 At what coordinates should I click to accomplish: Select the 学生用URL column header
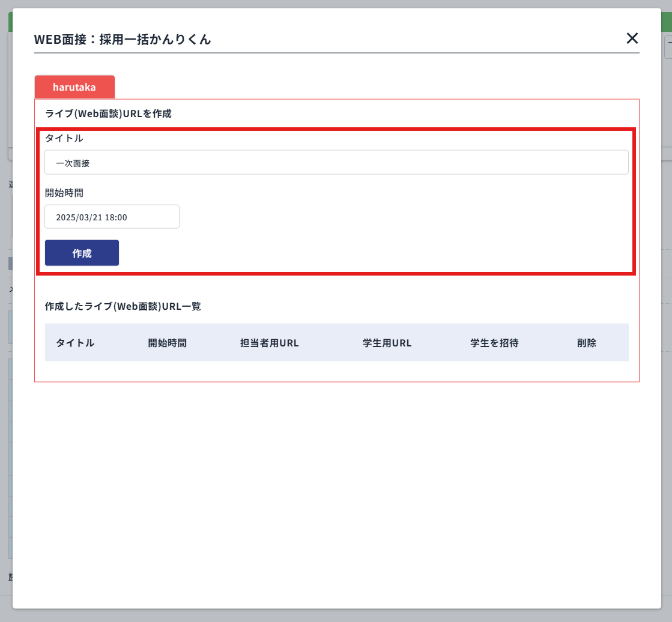pos(387,343)
